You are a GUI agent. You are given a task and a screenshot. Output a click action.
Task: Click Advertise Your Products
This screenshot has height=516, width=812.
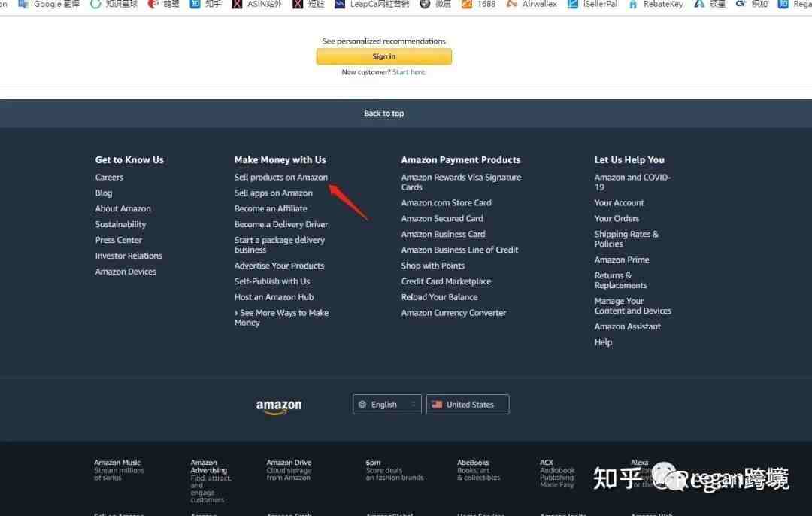pyautogui.click(x=279, y=266)
